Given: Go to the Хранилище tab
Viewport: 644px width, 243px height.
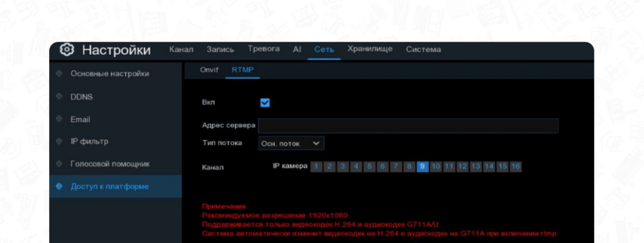Looking at the screenshot, I should [370, 49].
